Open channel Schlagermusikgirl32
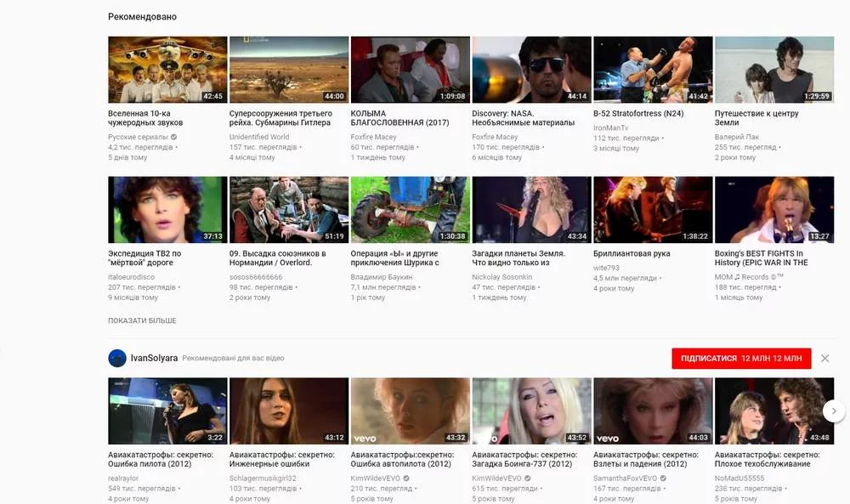This screenshot has height=504, width=850. coord(263,479)
